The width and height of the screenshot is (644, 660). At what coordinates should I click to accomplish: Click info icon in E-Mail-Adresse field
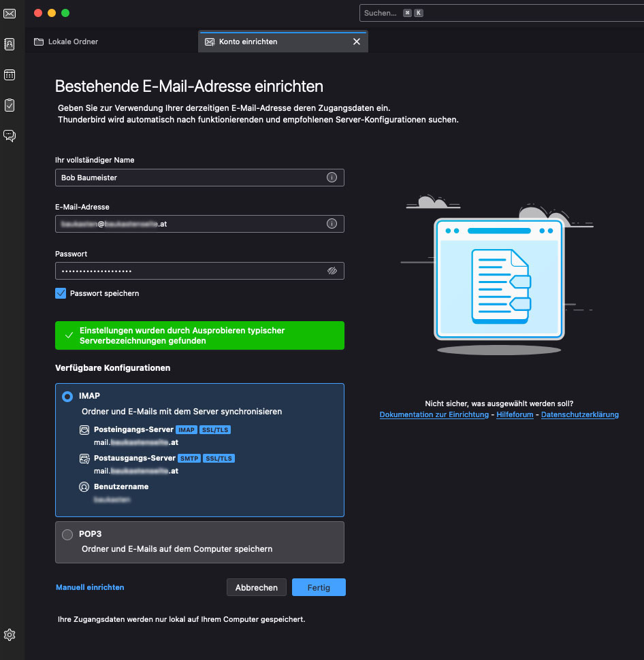(332, 223)
